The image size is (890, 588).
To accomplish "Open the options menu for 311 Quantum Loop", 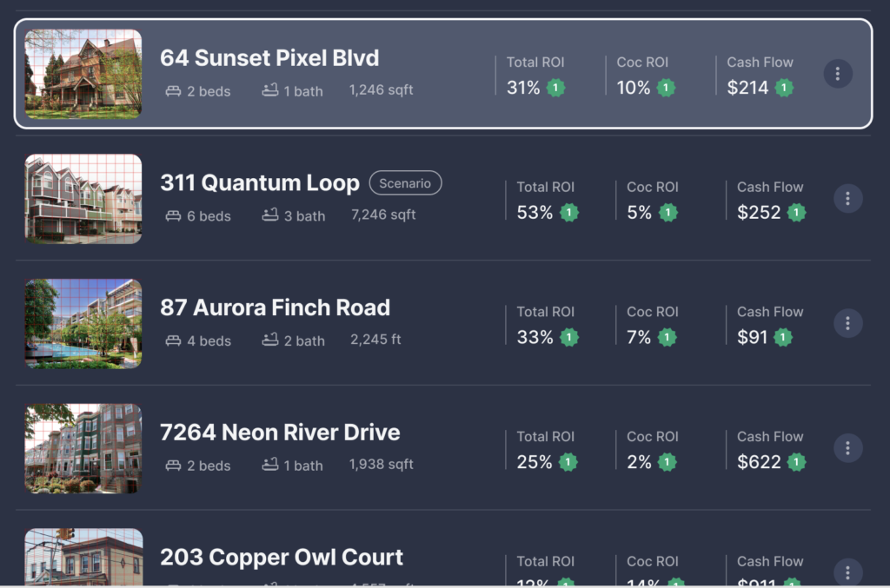I will [847, 198].
